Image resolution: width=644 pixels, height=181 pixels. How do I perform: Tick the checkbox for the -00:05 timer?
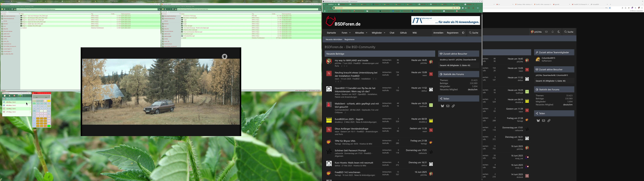31,102
